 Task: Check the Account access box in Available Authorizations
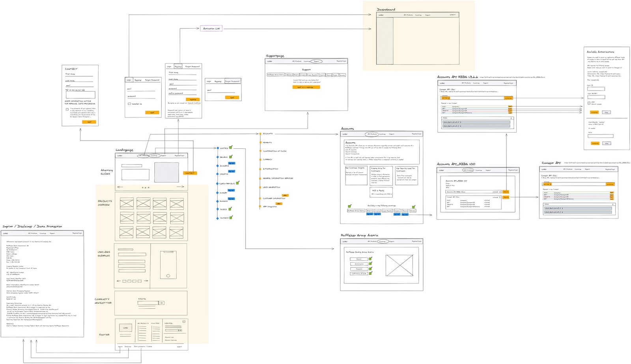589,103
